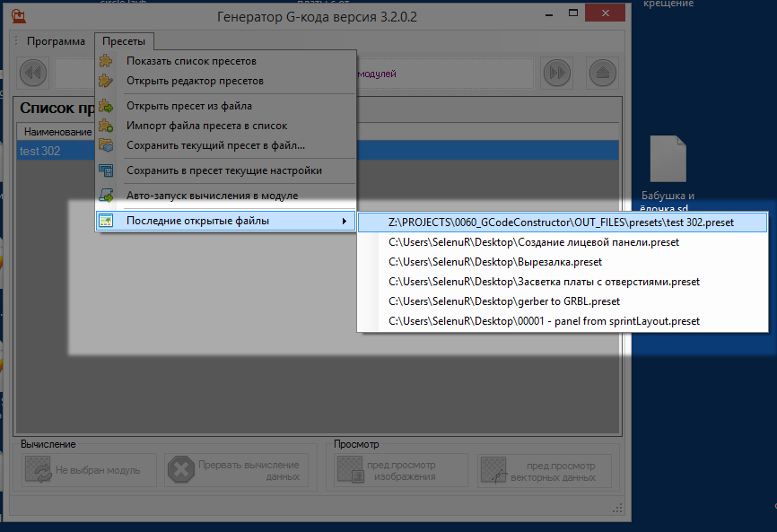Viewport: 777px width, 532px height.
Task: Click the puzzle-pencil icon beside Открыть редактор пресетов
Action: coord(106,81)
